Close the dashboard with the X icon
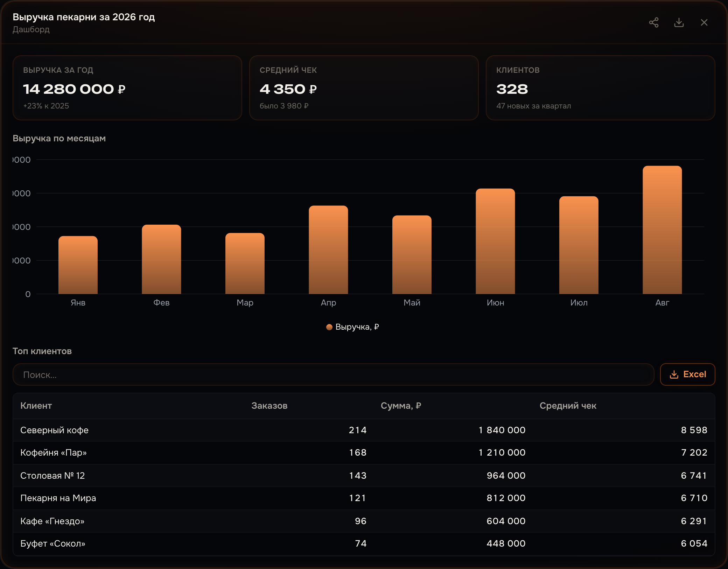 point(704,22)
